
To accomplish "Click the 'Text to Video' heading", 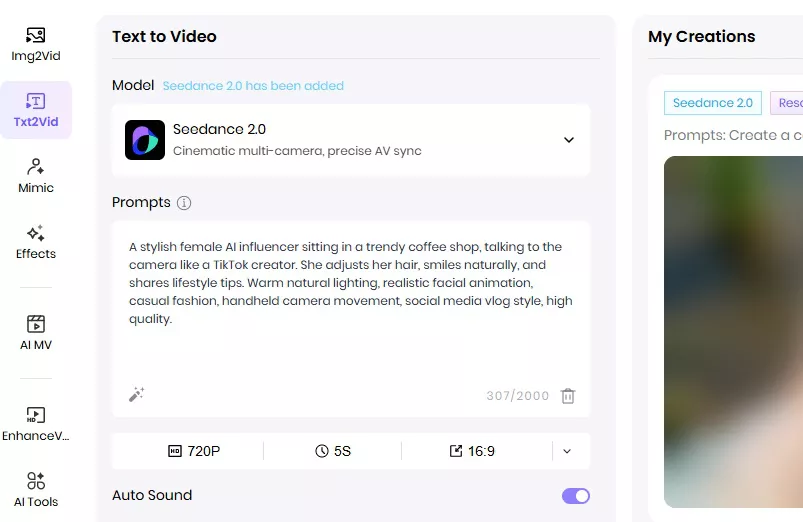I will pyautogui.click(x=164, y=36).
